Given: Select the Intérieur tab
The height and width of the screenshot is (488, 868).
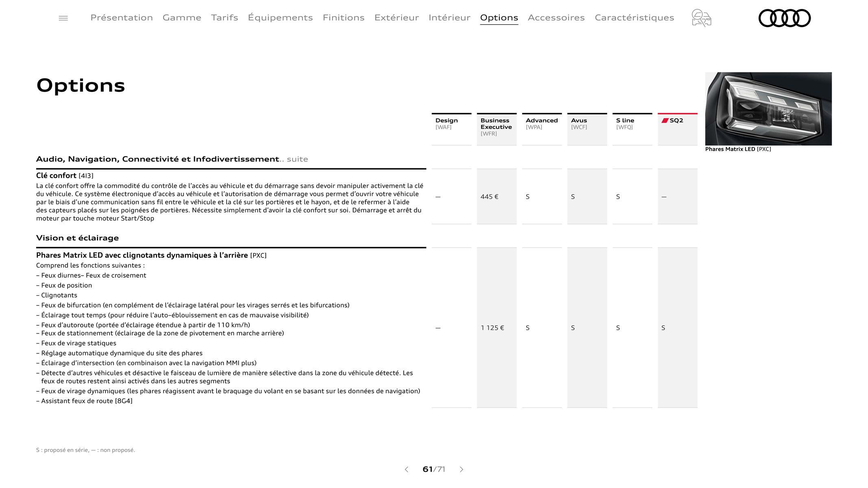Looking at the screenshot, I should tap(450, 17).
